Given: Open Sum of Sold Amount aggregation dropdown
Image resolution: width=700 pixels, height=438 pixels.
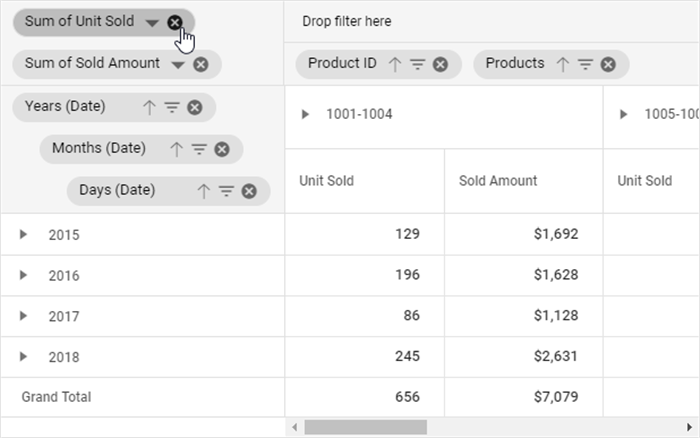Looking at the screenshot, I should pos(178,64).
